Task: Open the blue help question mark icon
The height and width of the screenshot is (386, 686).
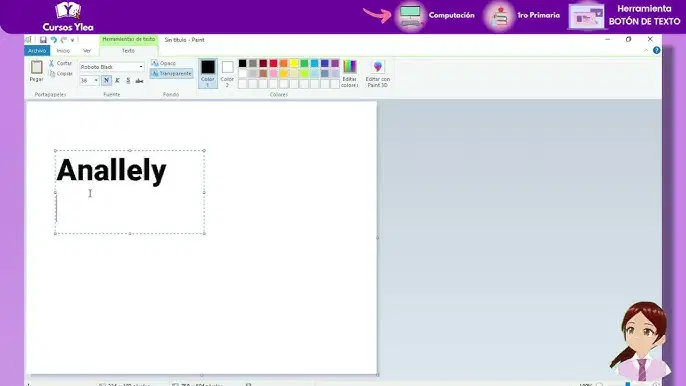Action: pyautogui.click(x=656, y=50)
